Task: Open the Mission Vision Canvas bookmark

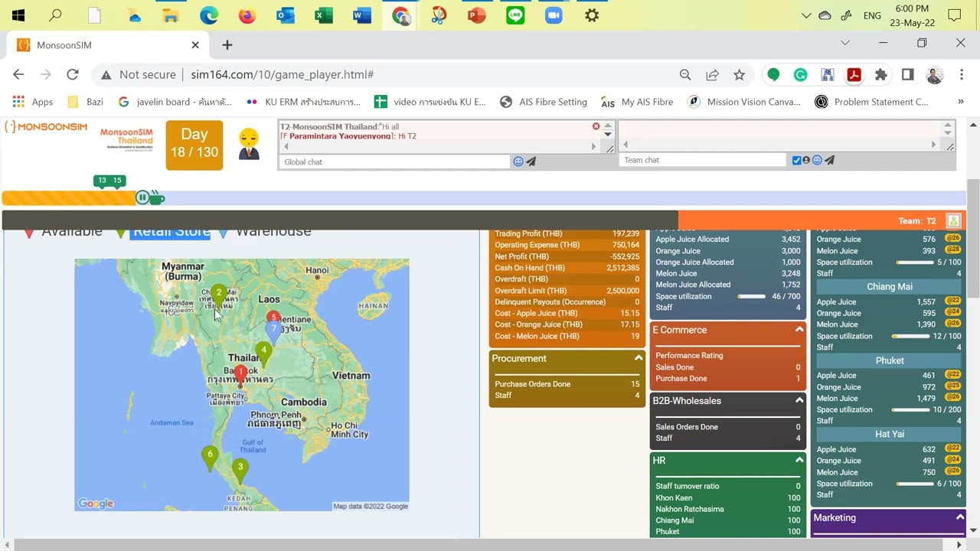Action: pyautogui.click(x=744, y=102)
